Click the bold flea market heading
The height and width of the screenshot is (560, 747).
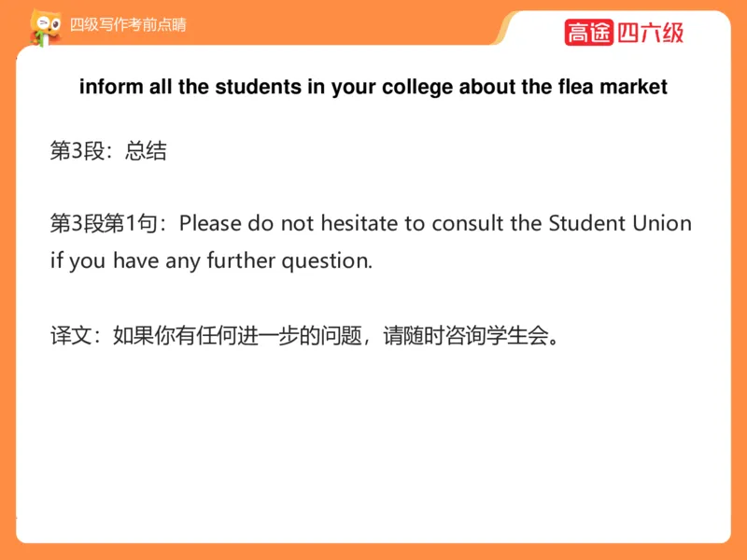373,88
